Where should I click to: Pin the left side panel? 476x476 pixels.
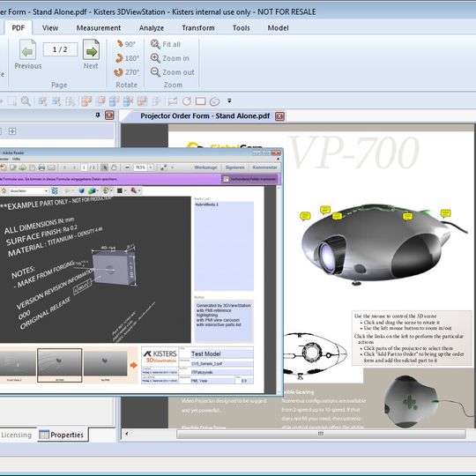pyautogui.click(x=98, y=115)
